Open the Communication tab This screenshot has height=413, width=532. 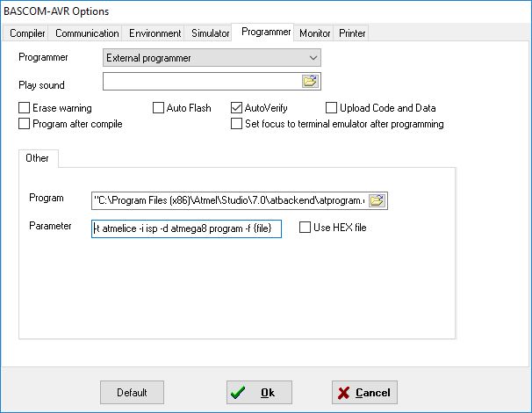(87, 33)
